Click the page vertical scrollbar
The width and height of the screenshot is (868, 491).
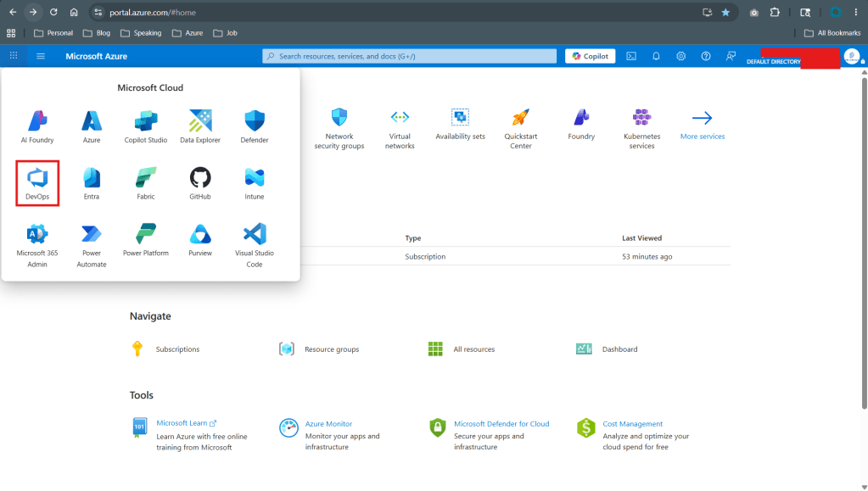click(x=864, y=243)
